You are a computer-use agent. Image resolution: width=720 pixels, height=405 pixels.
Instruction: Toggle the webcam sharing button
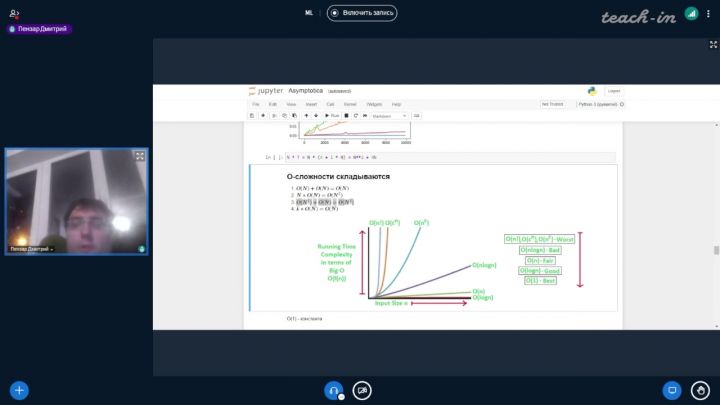[363, 390]
